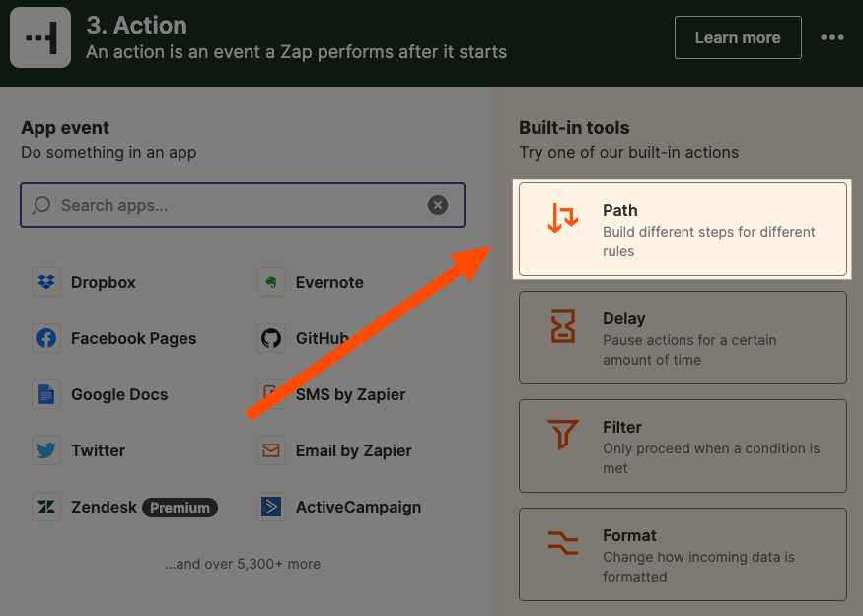This screenshot has width=863, height=616.
Task: Click the 'App event' heading
Action: (65, 127)
